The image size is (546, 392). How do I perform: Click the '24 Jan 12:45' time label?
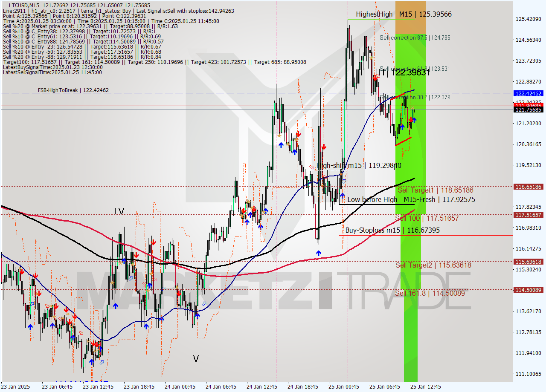(x=262, y=387)
